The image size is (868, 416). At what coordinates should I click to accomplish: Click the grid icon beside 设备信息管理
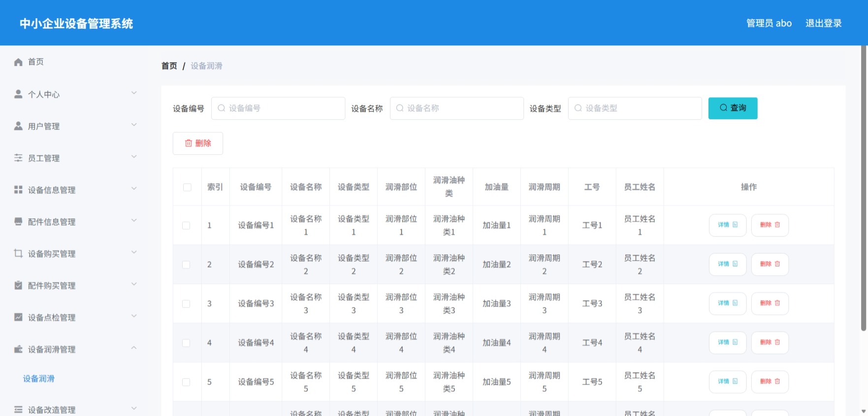(18, 190)
